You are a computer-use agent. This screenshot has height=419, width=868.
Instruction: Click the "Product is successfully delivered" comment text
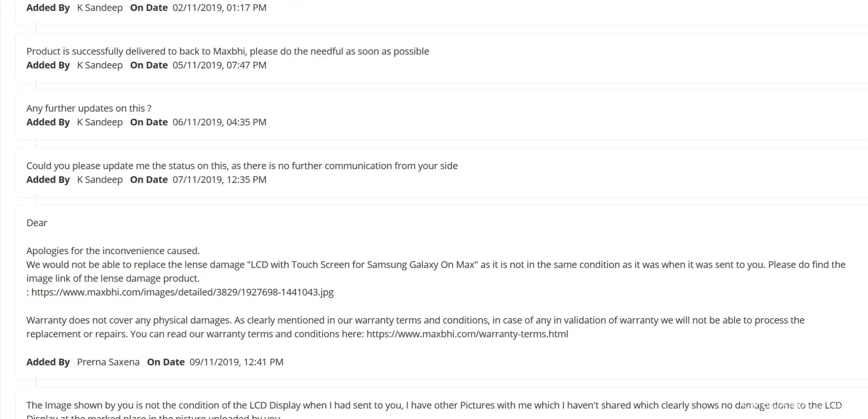pyautogui.click(x=227, y=52)
